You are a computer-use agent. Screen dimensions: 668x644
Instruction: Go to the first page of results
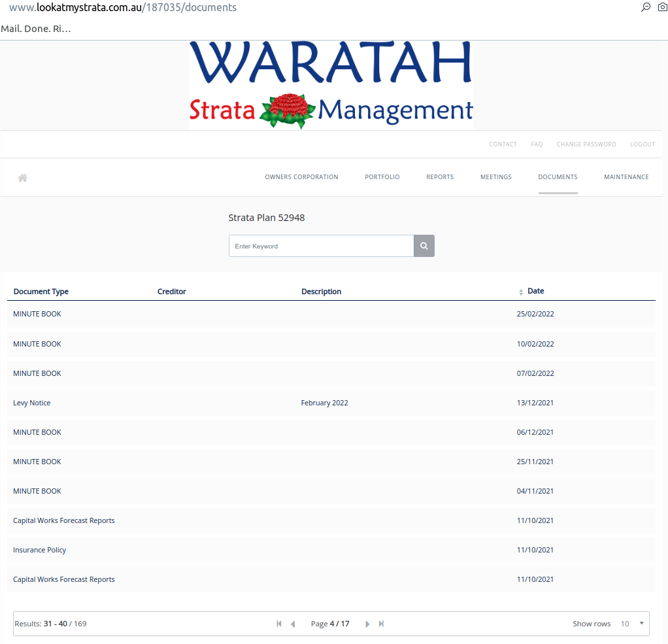[x=279, y=624]
